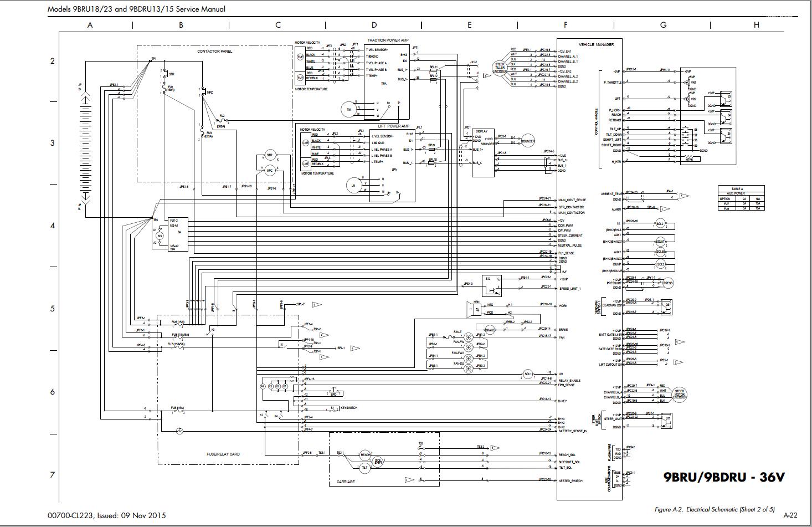Click the H_HTR signal label
Viewport: 812px width, 527px height.
tap(616, 162)
